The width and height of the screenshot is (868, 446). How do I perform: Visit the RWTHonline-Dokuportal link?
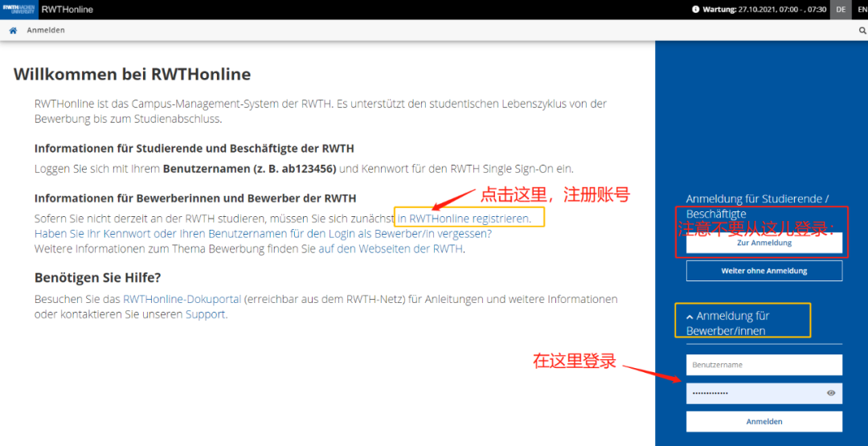(182, 299)
